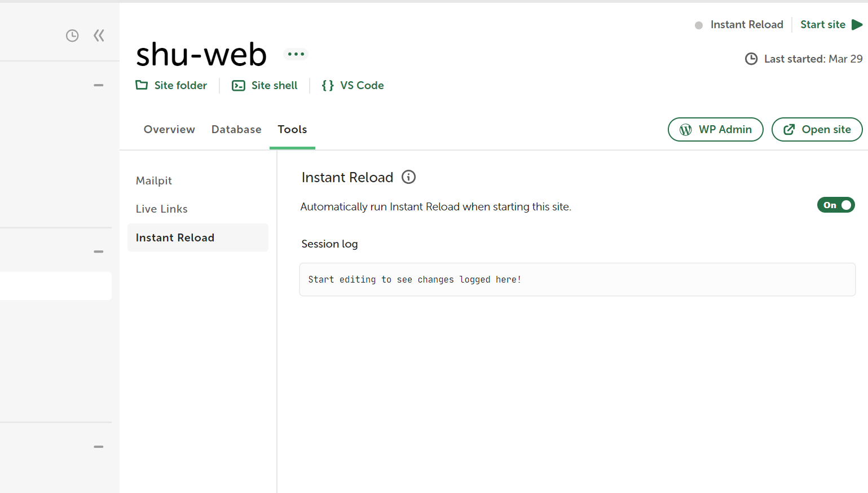
Task: Open the Site folder
Action: [x=171, y=85]
